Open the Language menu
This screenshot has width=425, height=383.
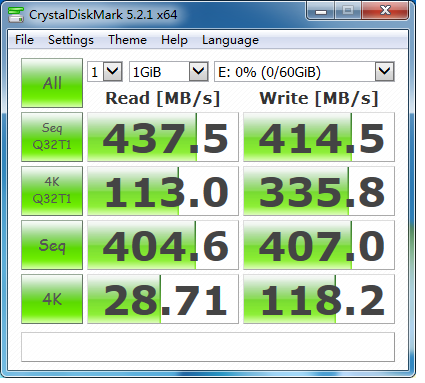[x=230, y=40]
